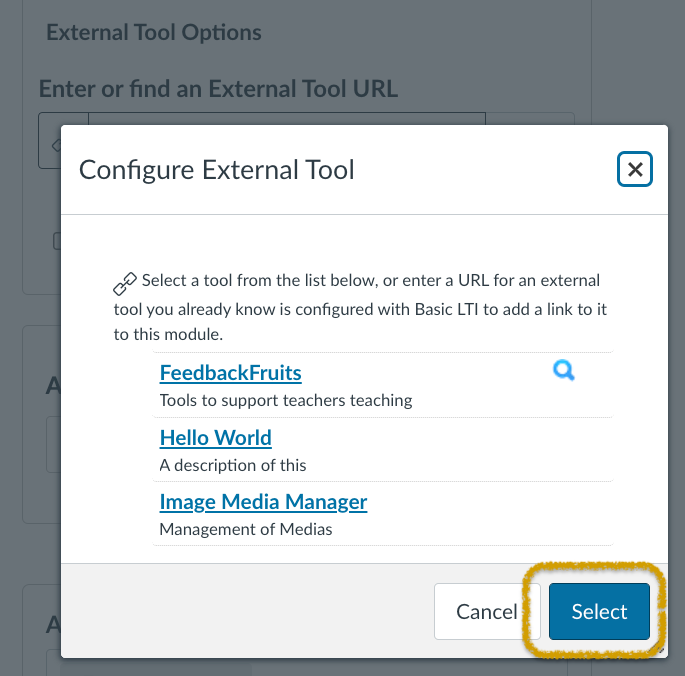Confirm with the Select button
Viewport: 685px width, 676px height.
599,611
